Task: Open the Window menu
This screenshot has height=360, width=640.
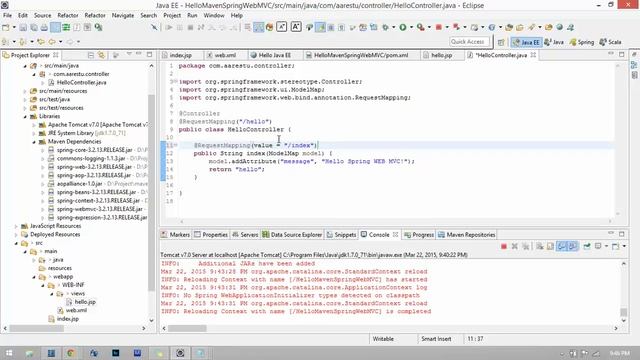Action: tap(214, 16)
